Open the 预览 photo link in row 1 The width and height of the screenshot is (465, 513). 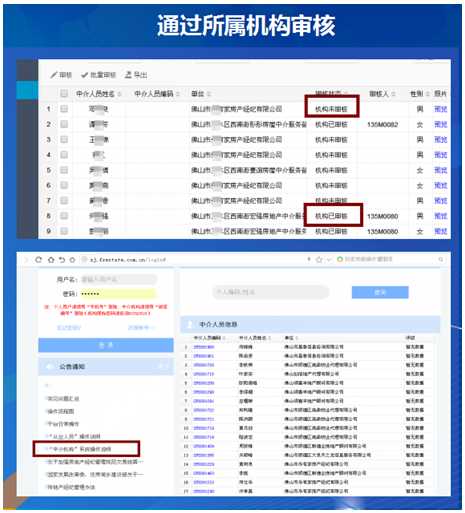point(440,109)
